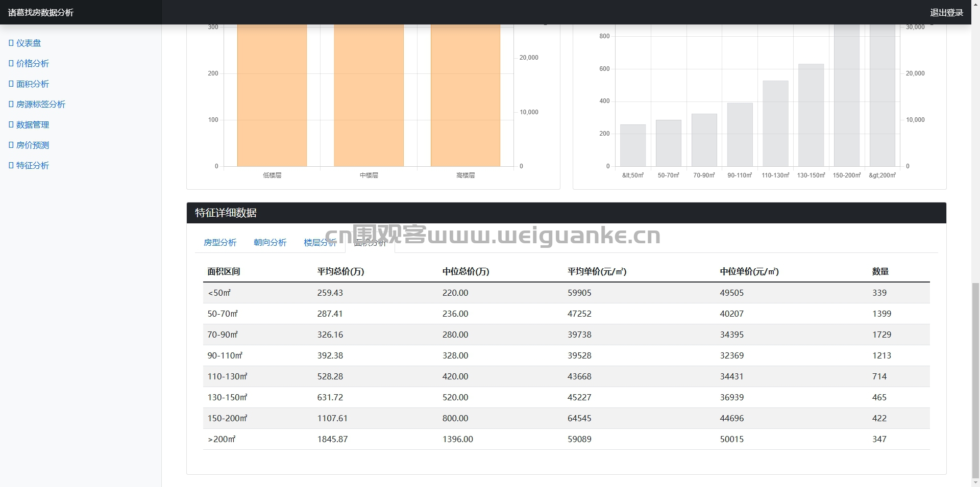Click the 90-110㎡ gray bar
980x487 pixels.
click(x=740, y=135)
